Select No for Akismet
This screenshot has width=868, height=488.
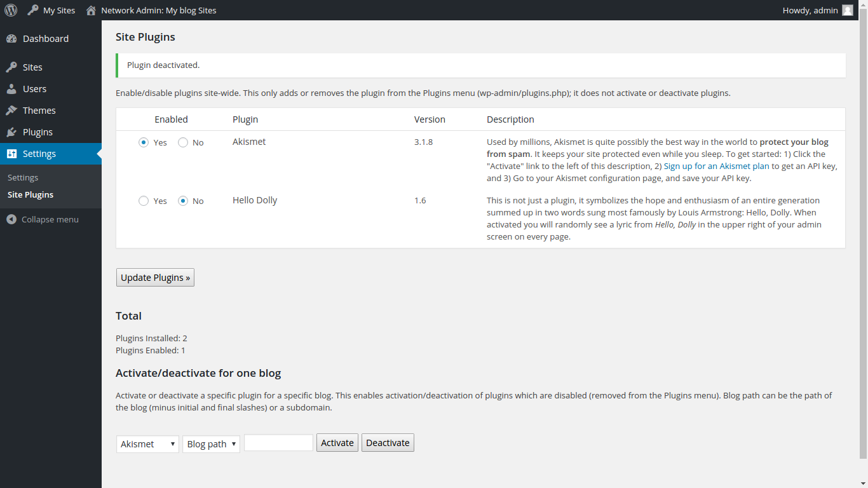pyautogui.click(x=183, y=142)
